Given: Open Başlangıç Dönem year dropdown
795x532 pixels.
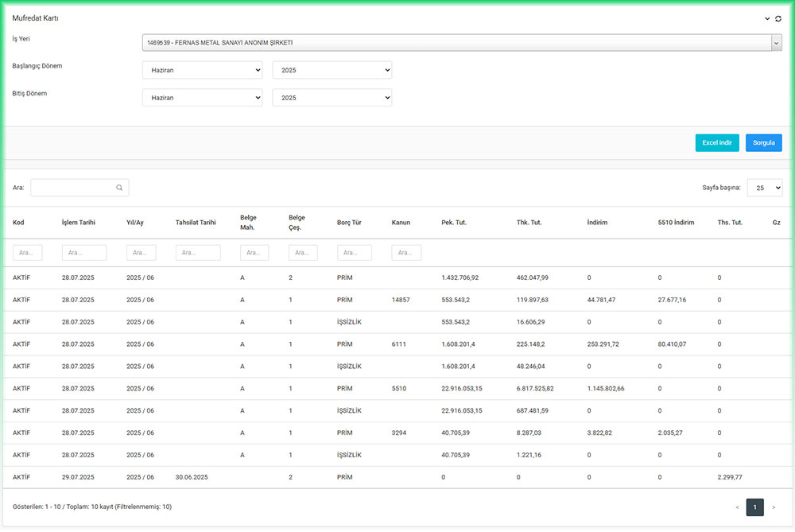Looking at the screenshot, I should point(332,70).
